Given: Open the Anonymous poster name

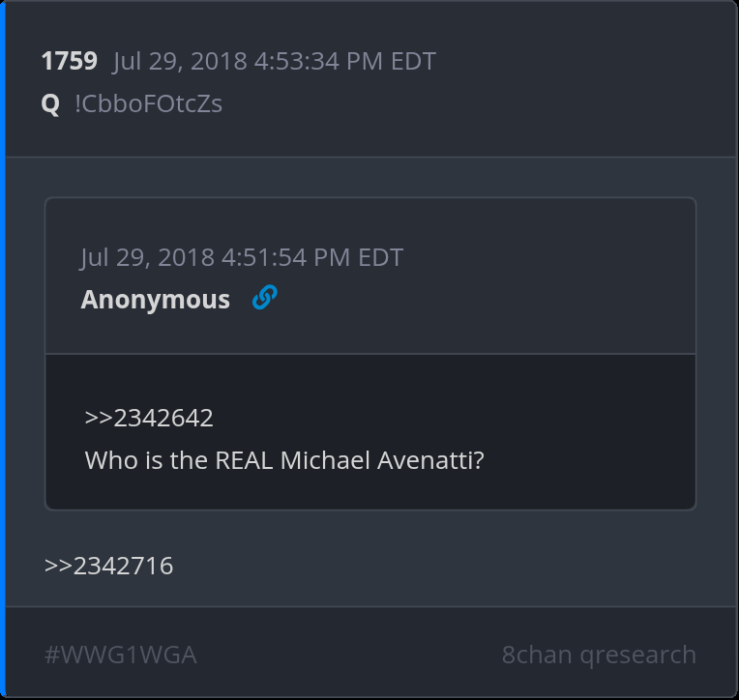Looking at the screenshot, I should click(x=156, y=300).
